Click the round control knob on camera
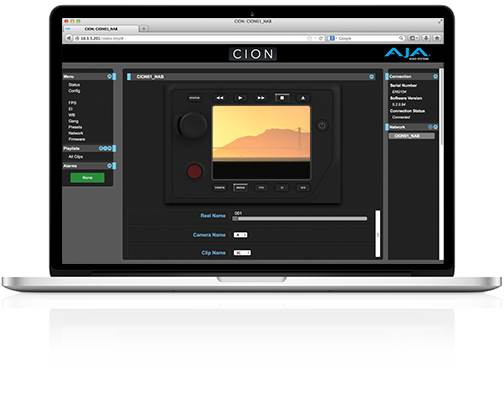504x396 pixels. [x=193, y=125]
